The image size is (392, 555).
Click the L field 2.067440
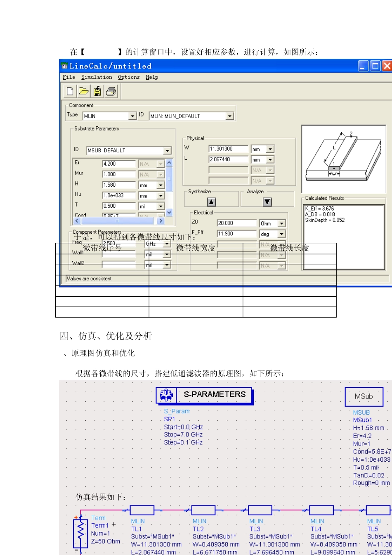(229, 160)
